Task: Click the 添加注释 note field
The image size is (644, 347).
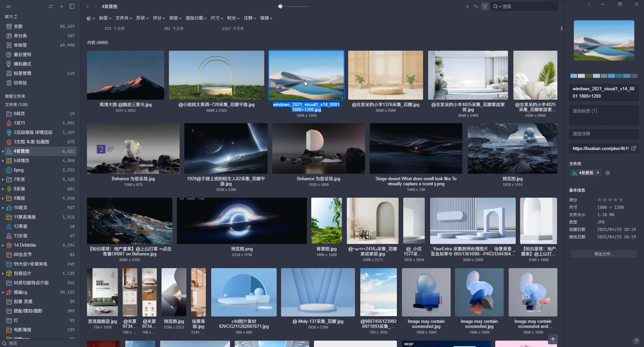Action: 604,134
